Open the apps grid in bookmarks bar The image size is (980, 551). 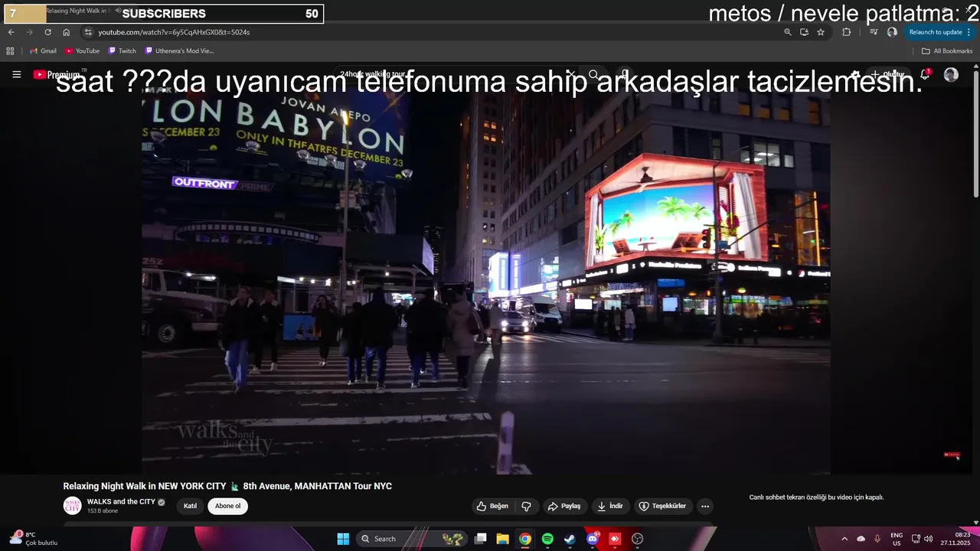click(10, 51)
